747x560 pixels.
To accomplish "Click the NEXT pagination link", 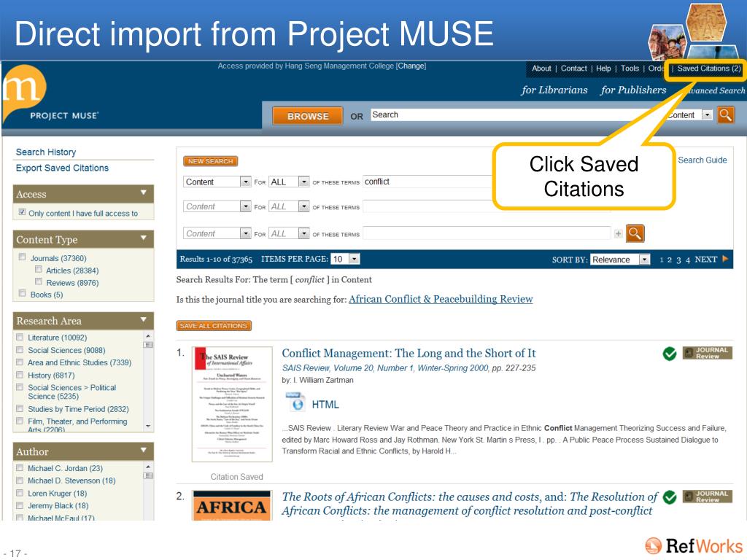I will coord(705,260).
